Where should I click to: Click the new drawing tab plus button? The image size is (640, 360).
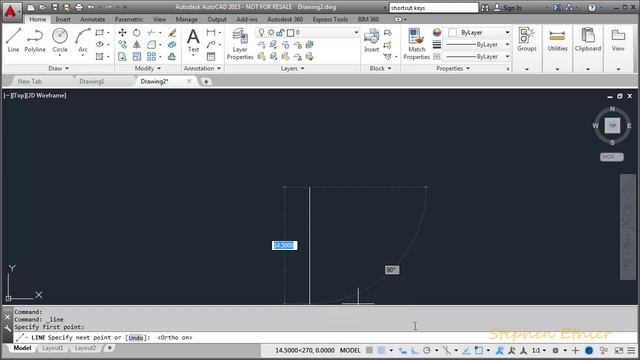coord(206,82)
